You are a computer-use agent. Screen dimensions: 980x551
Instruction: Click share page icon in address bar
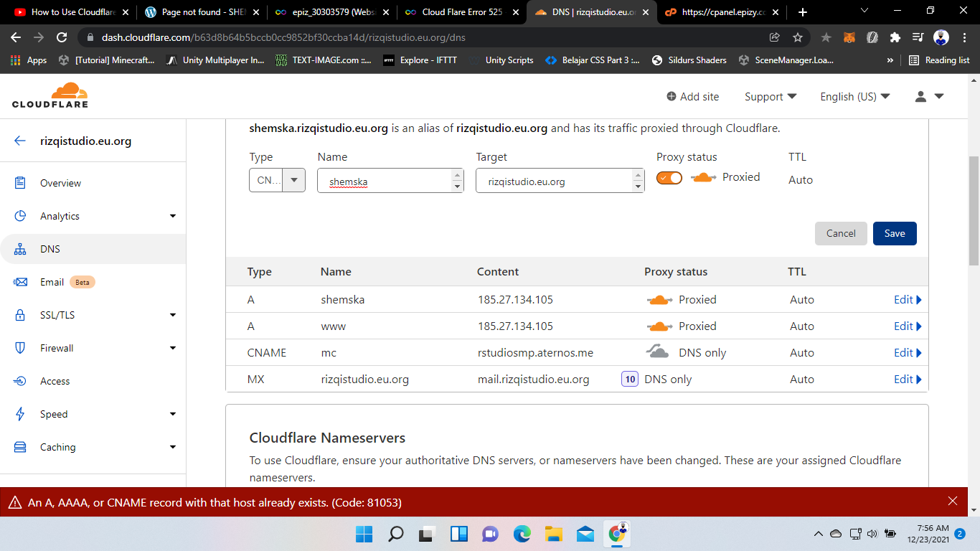775,37
